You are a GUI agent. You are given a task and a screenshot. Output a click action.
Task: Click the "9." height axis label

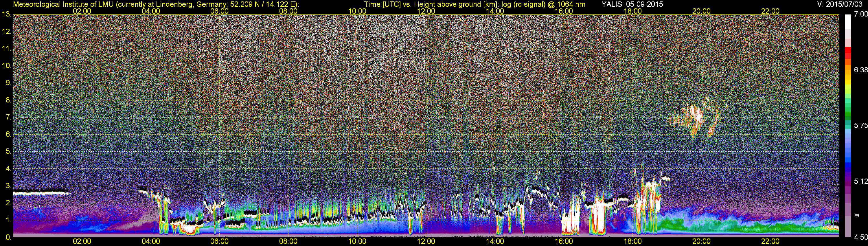coord(8,83)
